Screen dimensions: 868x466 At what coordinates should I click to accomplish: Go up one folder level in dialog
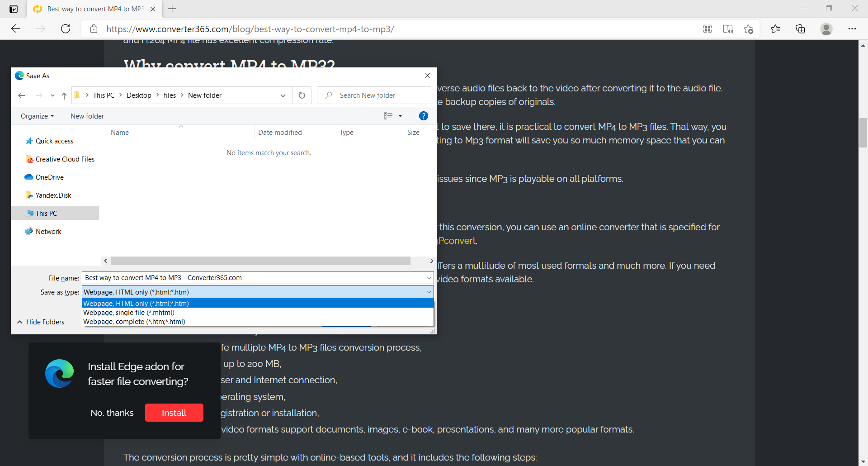click(64, 95)
